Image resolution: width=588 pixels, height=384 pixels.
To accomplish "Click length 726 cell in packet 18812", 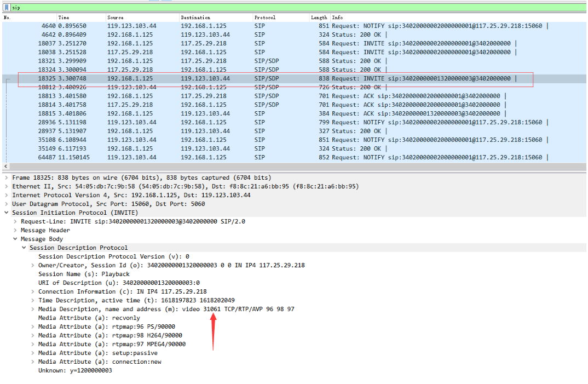I will point(324,87).
